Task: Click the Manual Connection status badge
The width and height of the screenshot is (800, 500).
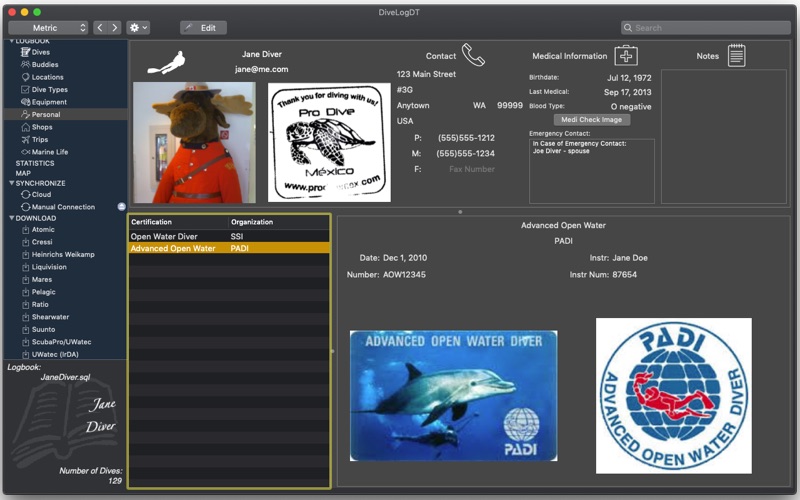Action: pos(121,207)
